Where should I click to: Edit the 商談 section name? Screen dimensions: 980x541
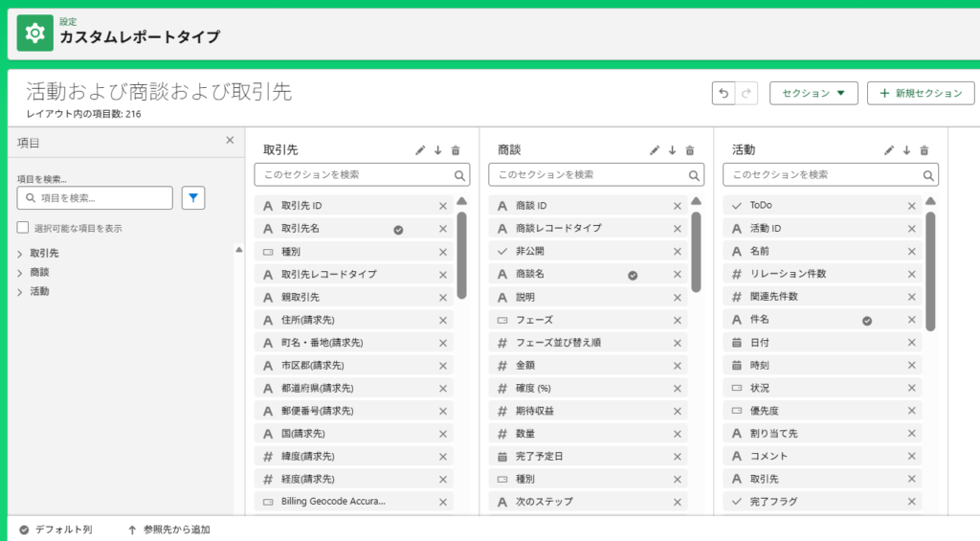click(655, 150)
